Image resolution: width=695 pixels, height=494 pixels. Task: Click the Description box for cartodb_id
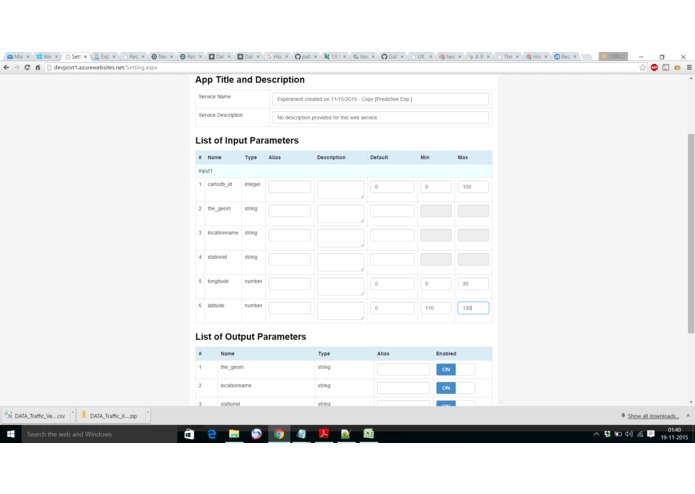tap(340, 189)
